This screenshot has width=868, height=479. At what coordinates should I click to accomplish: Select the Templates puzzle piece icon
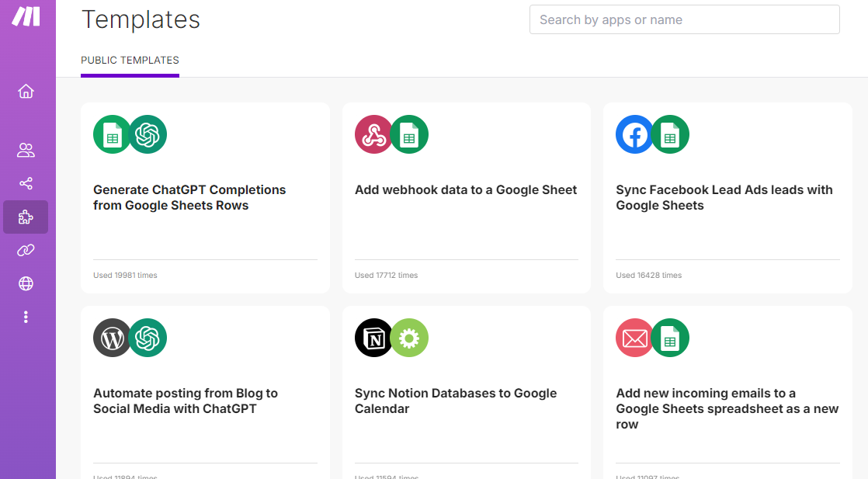[26, 217]
